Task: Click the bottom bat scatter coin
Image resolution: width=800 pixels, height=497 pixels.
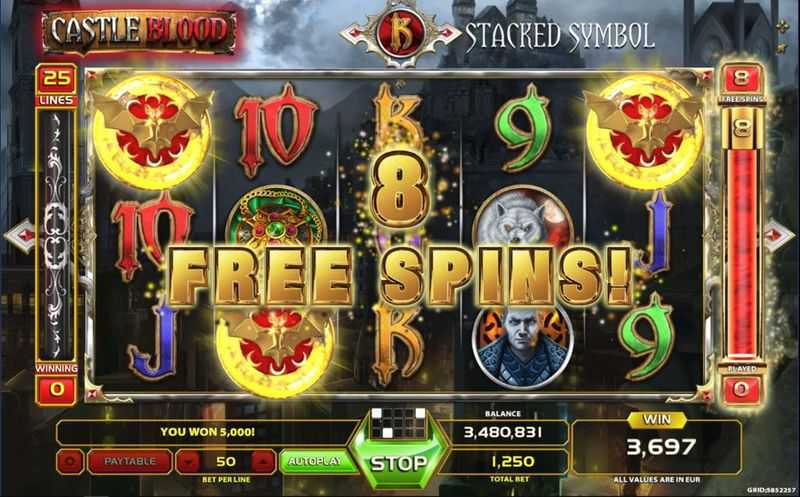Action: [x=276, y=350]
